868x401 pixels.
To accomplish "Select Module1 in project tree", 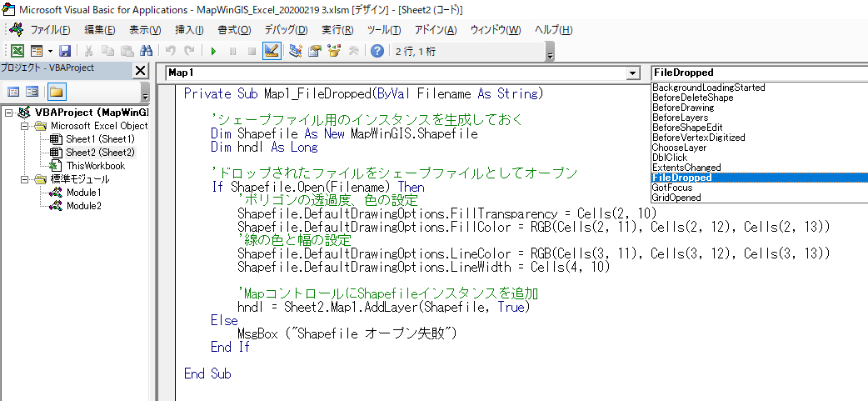I will pos(83,193).
